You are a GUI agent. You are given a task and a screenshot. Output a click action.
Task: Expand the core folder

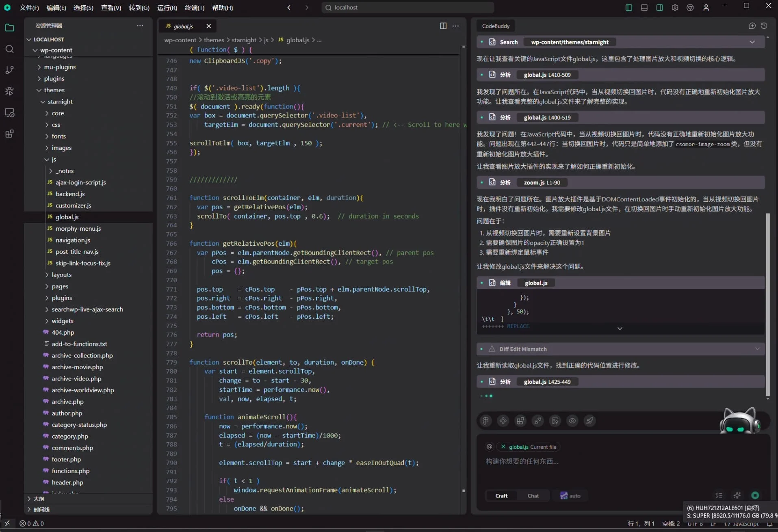47,113
